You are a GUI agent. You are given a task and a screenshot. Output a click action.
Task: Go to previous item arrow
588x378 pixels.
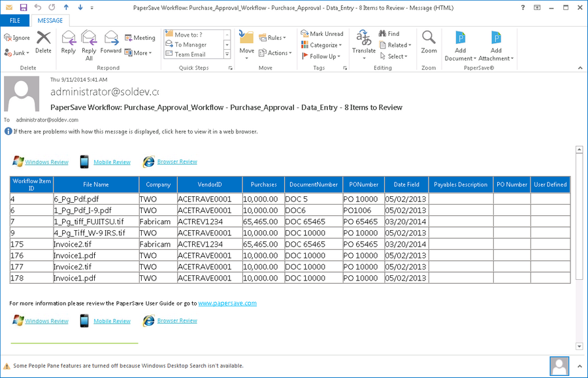(x=66, y=7)
